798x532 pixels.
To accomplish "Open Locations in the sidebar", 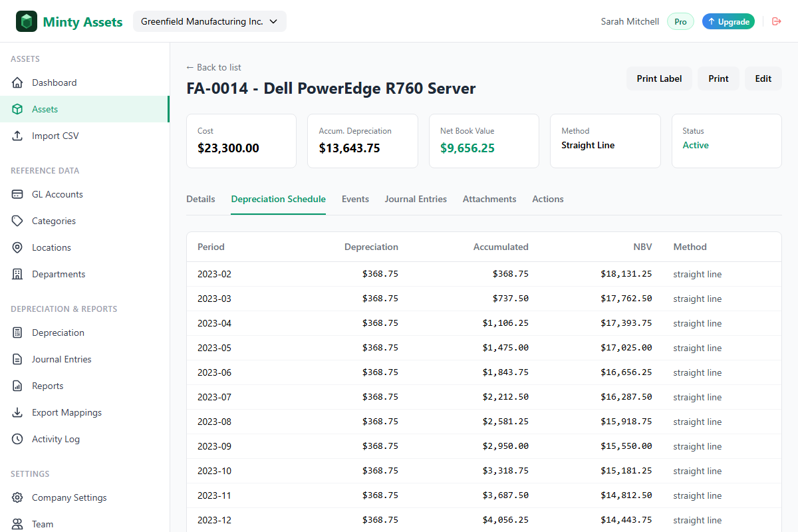I will point(84,247).
